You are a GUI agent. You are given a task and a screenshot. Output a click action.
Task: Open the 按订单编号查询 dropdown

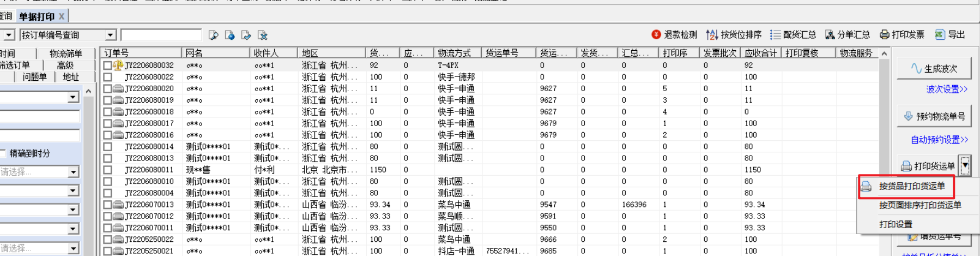111,35
